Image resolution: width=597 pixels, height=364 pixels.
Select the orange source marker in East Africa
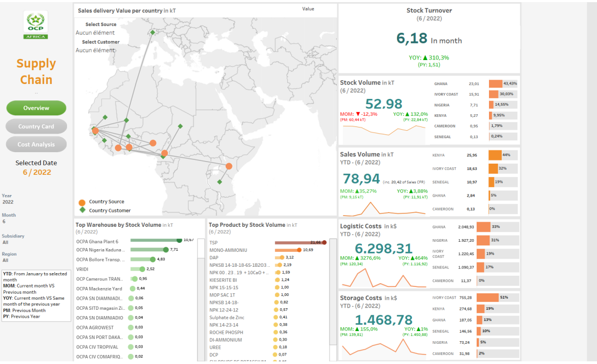[x=229, y=166]
